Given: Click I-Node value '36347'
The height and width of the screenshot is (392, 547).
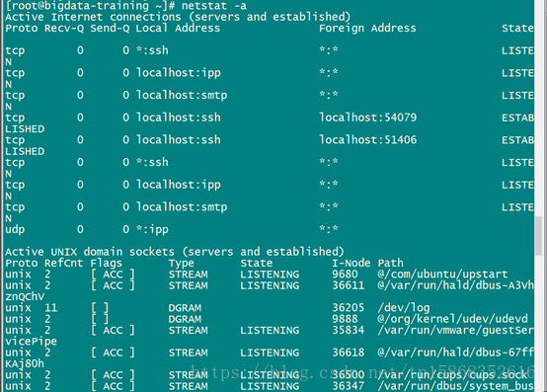Looking at the screenshot, I should [x=349, y=386].
